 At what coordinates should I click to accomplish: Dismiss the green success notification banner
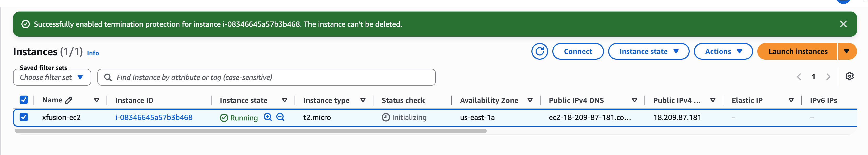pos(843,24)
